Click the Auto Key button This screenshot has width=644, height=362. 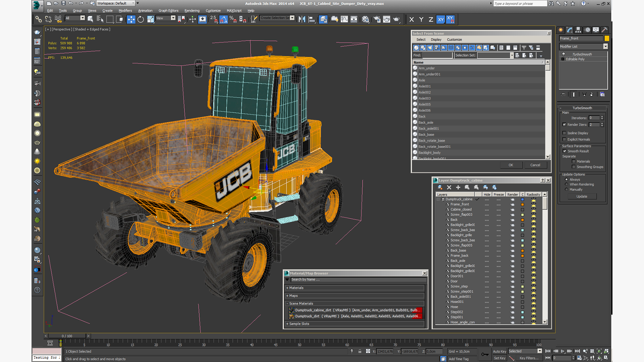[x=499, y=351]
